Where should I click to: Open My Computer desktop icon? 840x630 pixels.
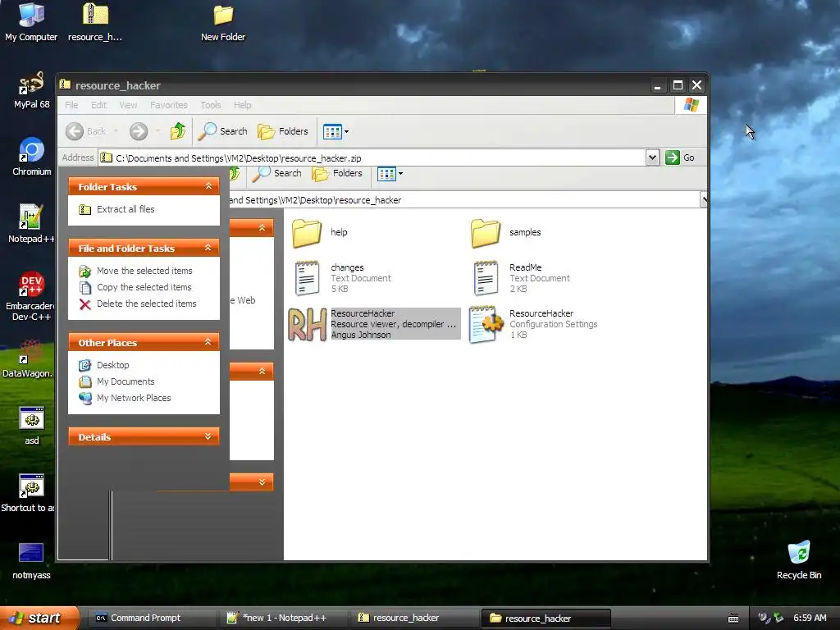pos(31,22)
